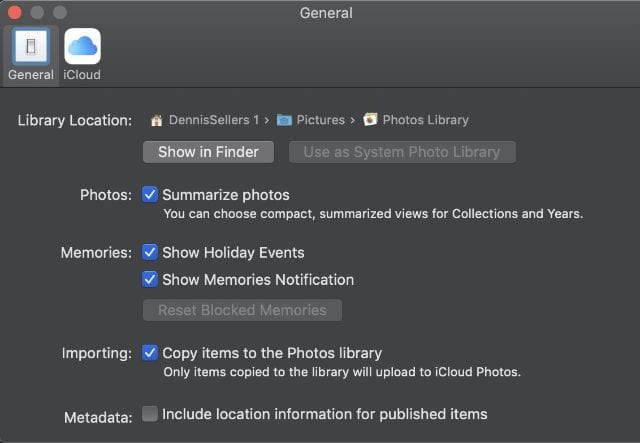Close the preferences window with red button
Viewport: 640px width, 443px height.
[x=15, y=13]
